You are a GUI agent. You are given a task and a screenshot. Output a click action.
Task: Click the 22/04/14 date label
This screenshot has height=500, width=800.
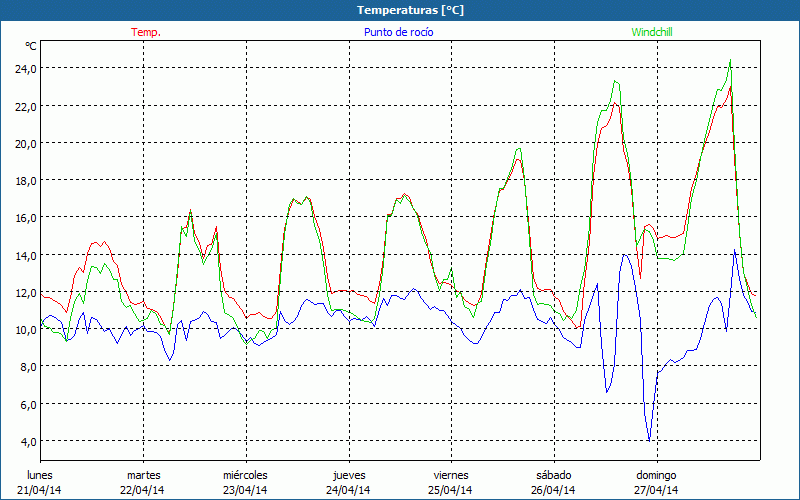click(x=143, y=490)
